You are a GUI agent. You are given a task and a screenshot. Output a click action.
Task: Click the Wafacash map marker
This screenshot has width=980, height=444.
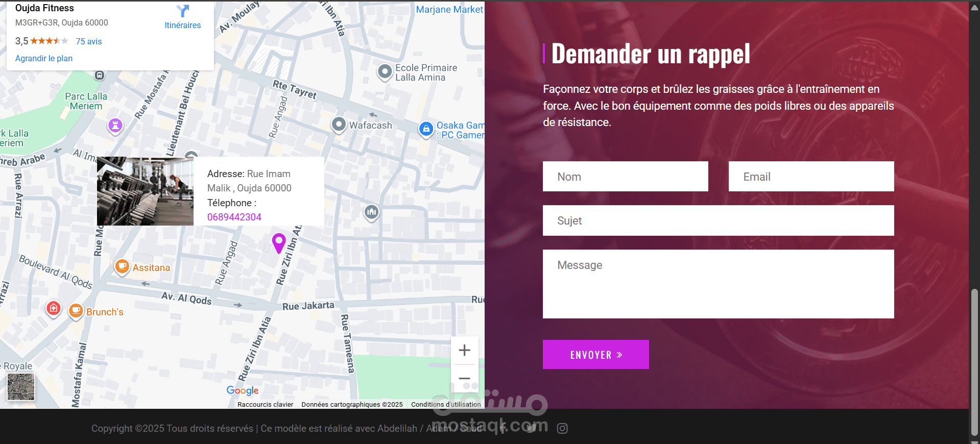339,125
